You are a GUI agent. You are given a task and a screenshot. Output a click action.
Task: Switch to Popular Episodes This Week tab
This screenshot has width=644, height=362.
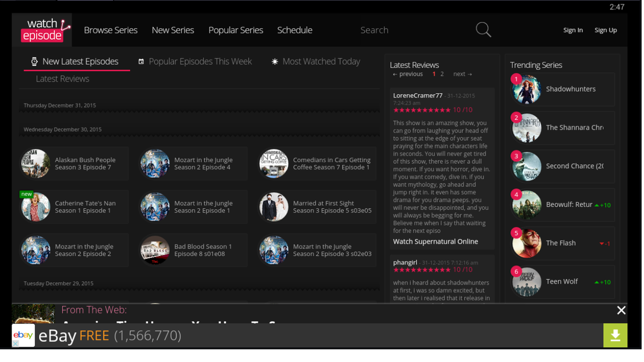(200, 61)
